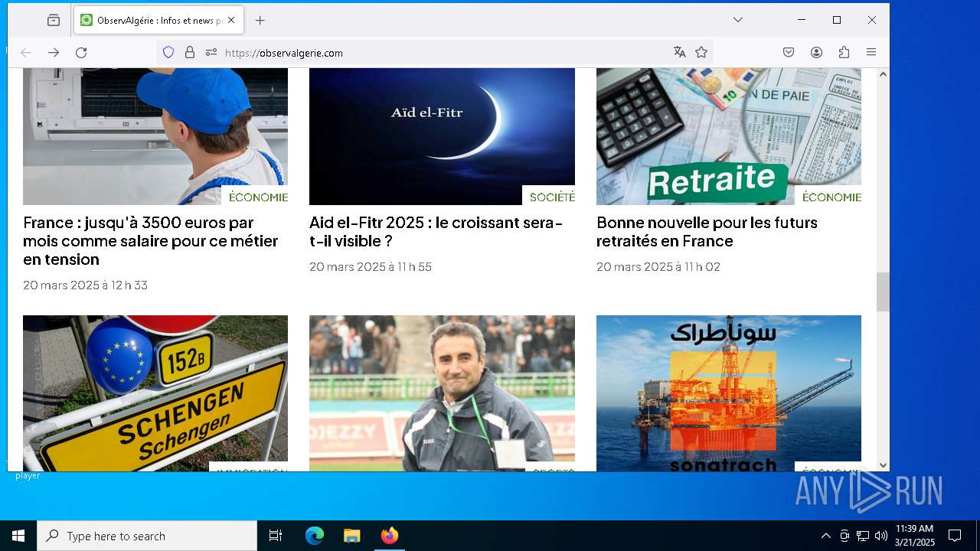Open Firefox View tab icon
This screenshot has width=980, height=551.
coord(54,21)
